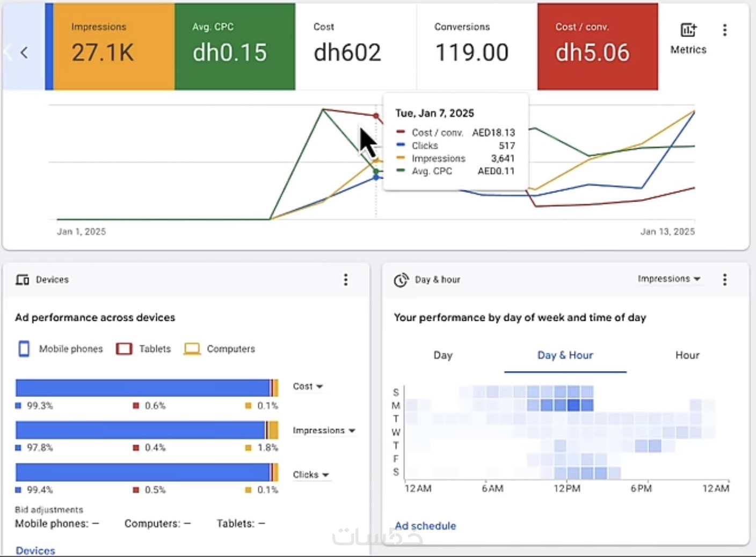Select the red Cost / conv. tile

click(598, 47)
